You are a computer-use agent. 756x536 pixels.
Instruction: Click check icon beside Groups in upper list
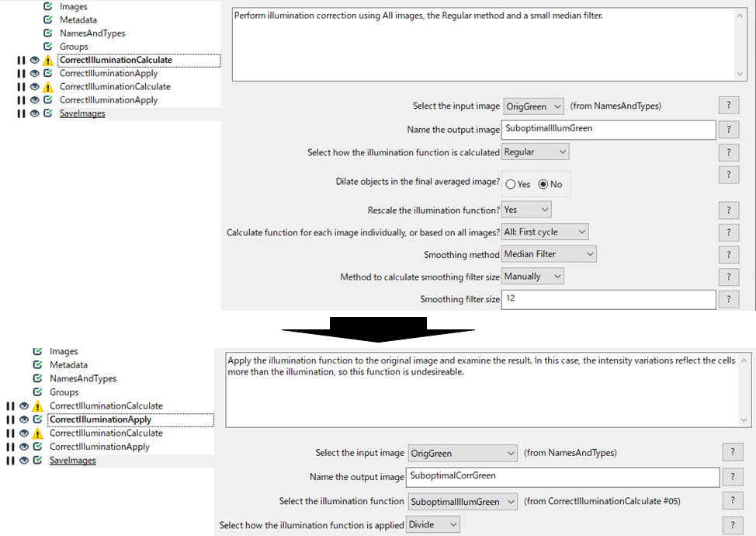[x=47, y=47]
